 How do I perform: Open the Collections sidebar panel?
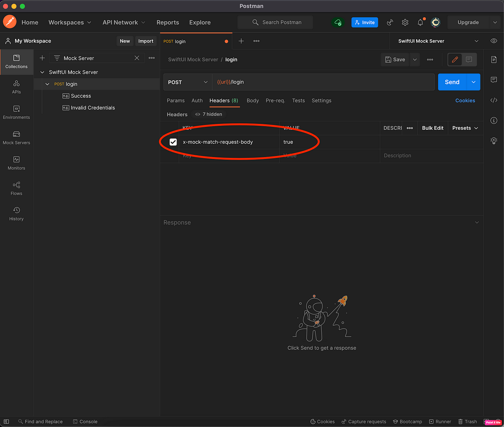tap(17, 62)
